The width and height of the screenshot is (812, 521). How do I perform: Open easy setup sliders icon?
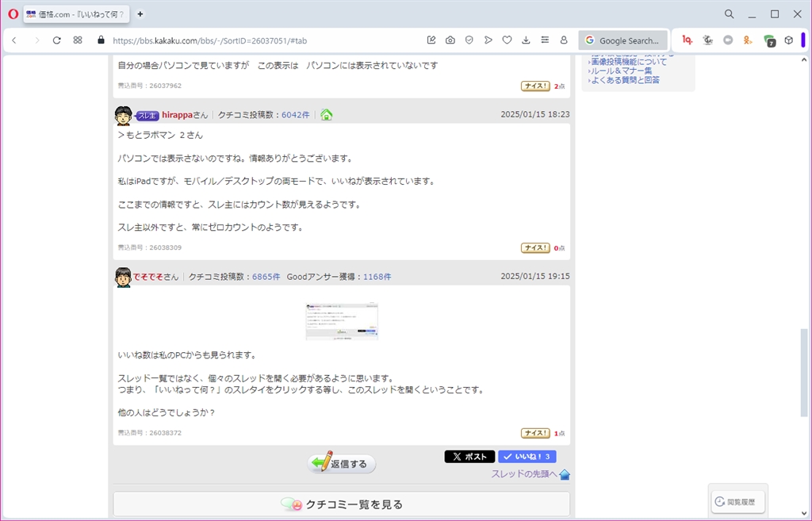[545, 40]
